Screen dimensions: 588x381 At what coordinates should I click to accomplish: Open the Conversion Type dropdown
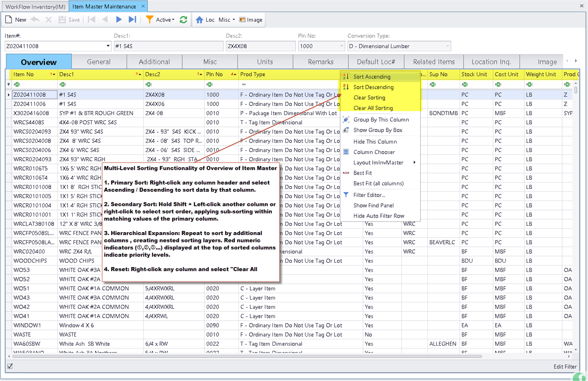pyautogui.click(x=447, y=46)
